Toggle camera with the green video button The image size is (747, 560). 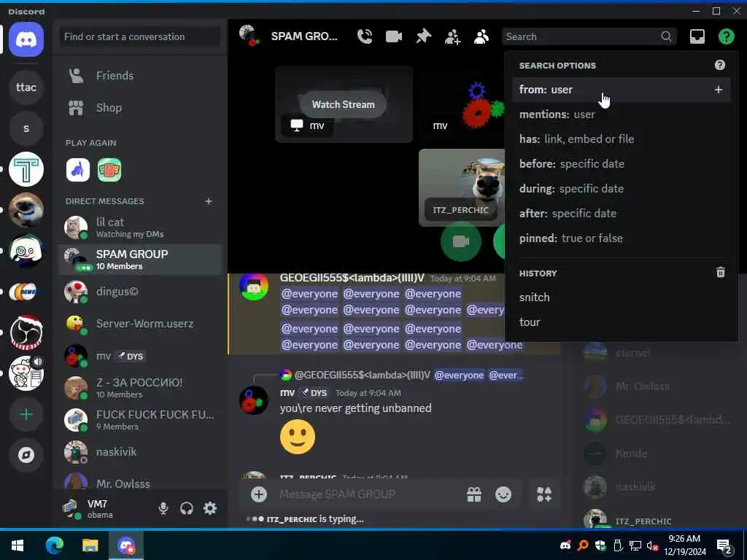(461, 242)
